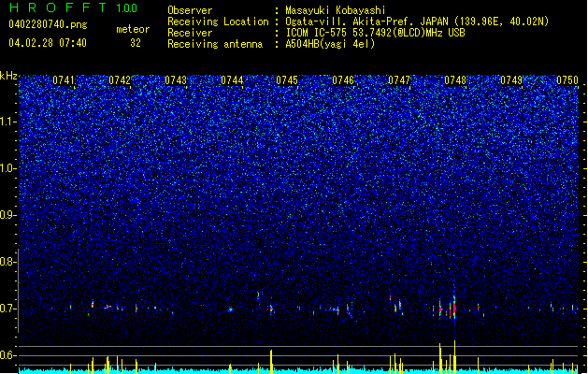Click the date stamp 04.02.28 07:40
The height and width of the screenshot is (374, 588).
48,43
